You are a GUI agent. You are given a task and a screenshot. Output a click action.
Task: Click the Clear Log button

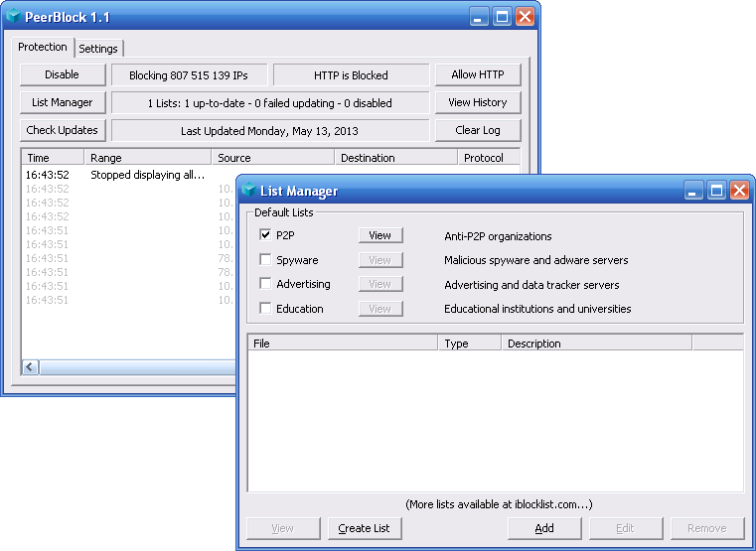click(x=478, y=130)
